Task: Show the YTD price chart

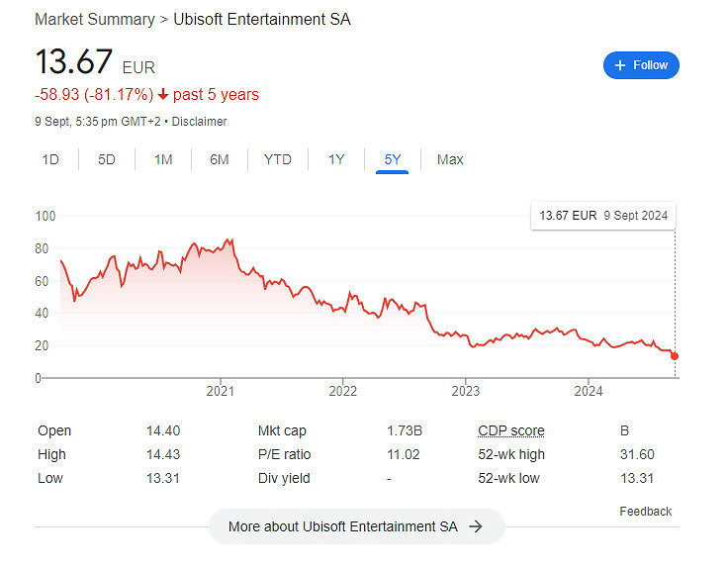Action: pos(278,159)
